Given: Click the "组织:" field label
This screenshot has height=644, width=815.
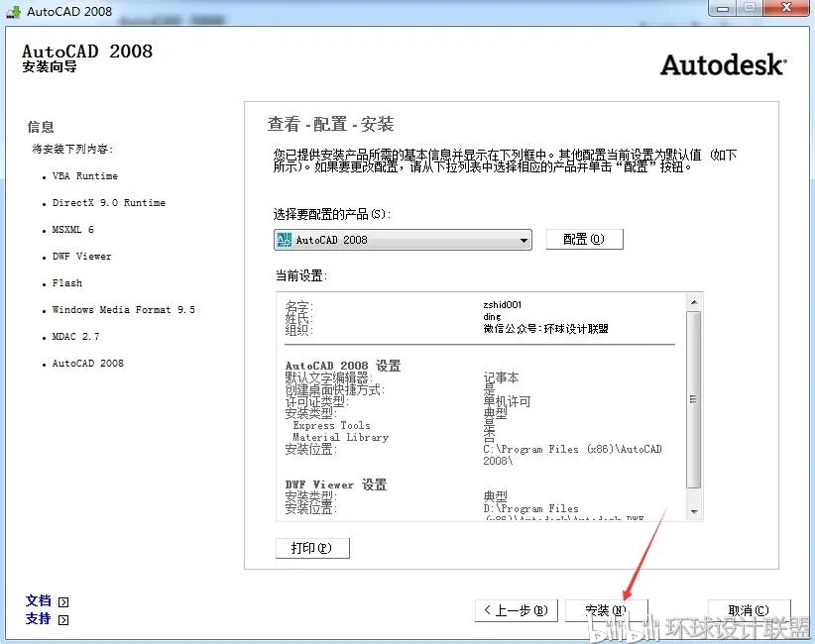Looking at the screenshot, I should coord(298,329).
